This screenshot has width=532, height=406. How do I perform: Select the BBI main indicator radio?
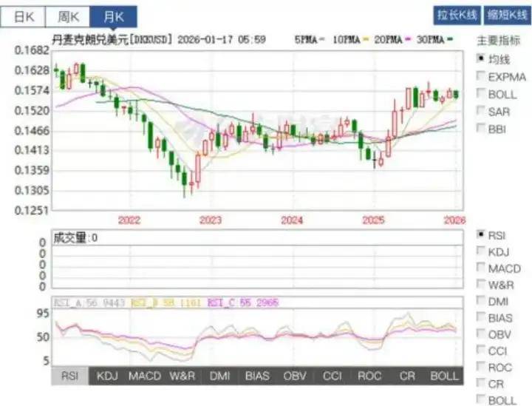coord(480,128)
